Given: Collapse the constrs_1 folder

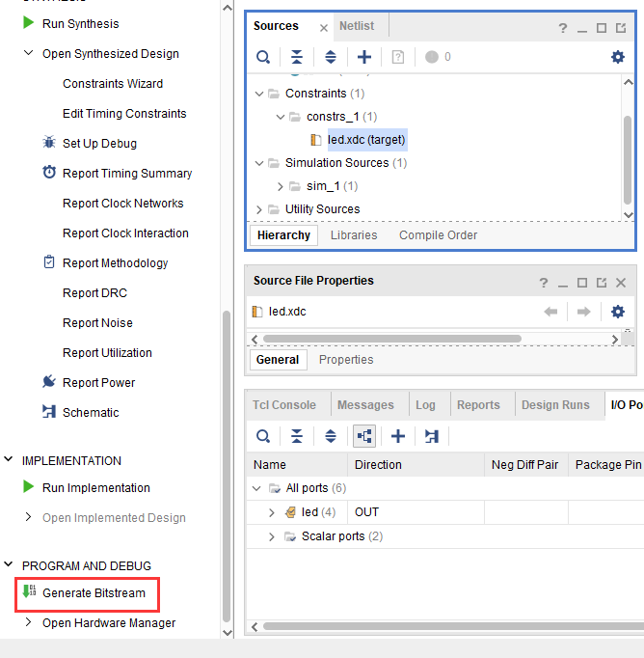Looking at the screenshot, I should point(281,117).
